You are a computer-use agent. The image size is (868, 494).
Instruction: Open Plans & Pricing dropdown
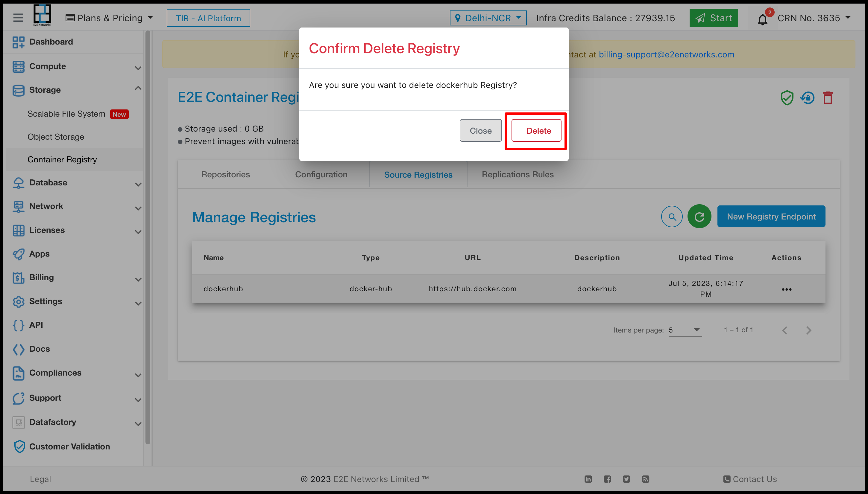[x=109, y=18]
